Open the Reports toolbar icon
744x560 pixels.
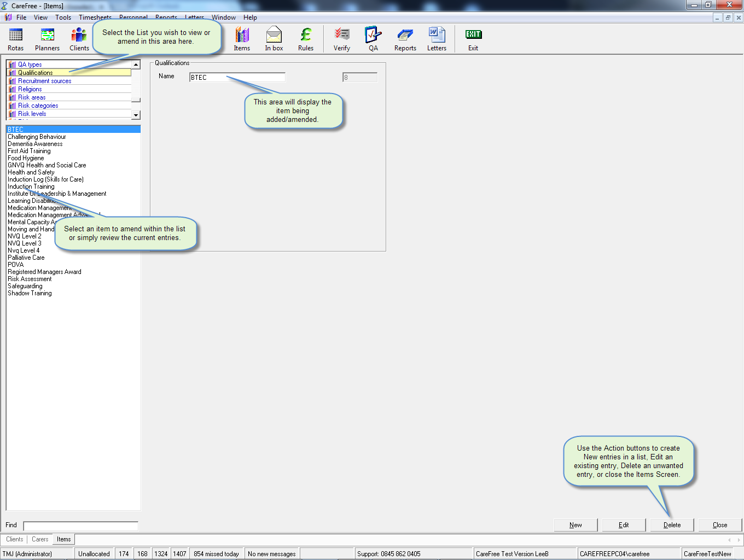tap(405, 39)
